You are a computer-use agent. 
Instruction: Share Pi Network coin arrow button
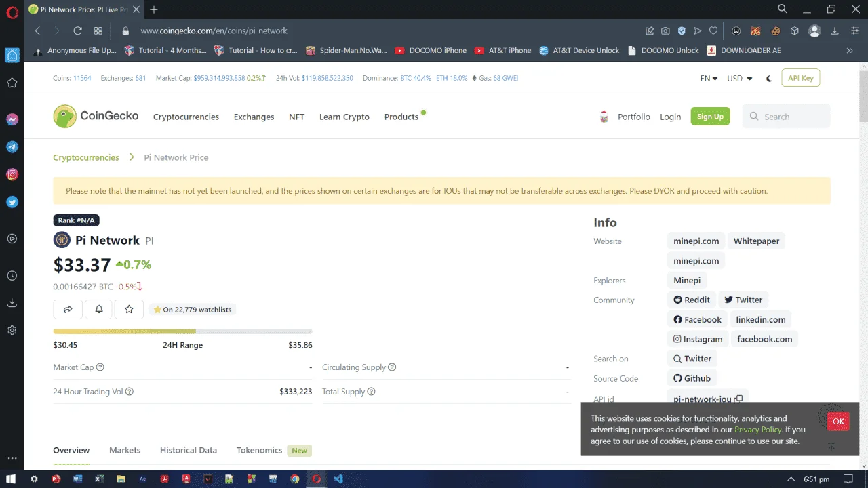click(x=68, y=309)
